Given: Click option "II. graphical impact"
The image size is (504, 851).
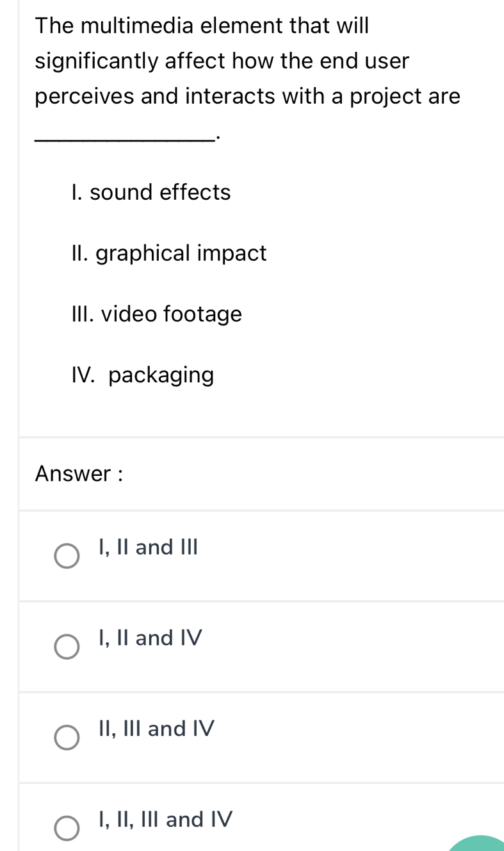Looking at the screenshot, I should (x=169, y=253).
